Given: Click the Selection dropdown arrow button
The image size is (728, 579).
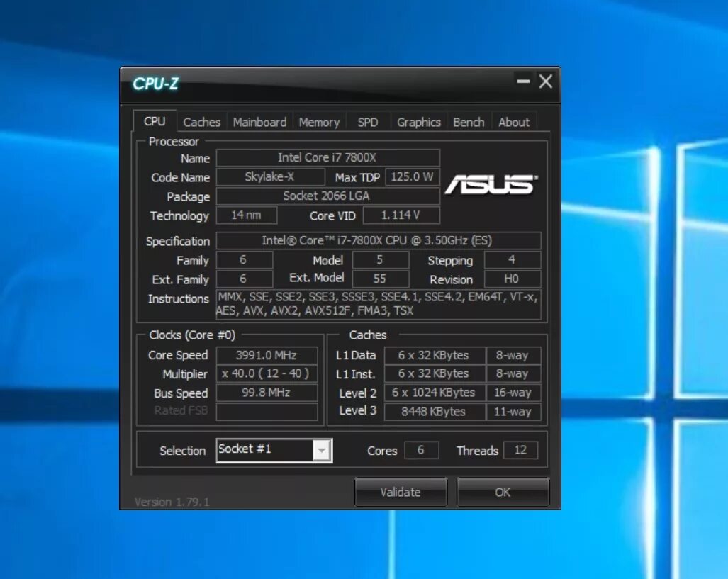Looking at the screenshot, I should point(321,451).
